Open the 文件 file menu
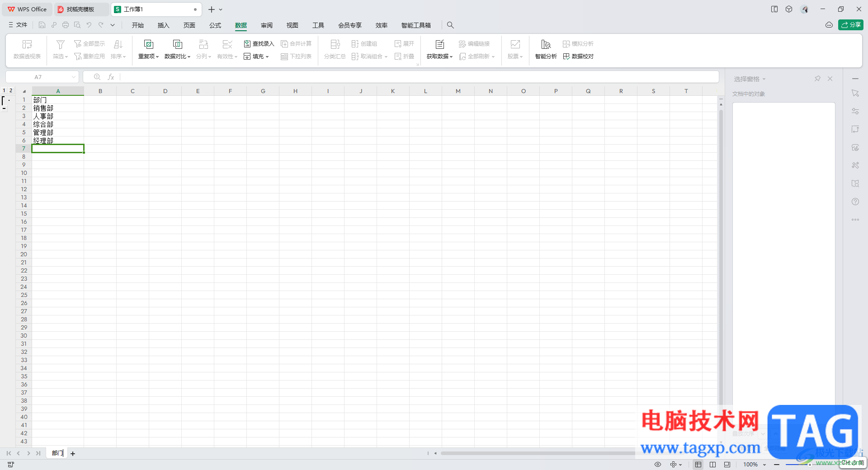The width and height of the screenshot is (868, 470). 18,25
